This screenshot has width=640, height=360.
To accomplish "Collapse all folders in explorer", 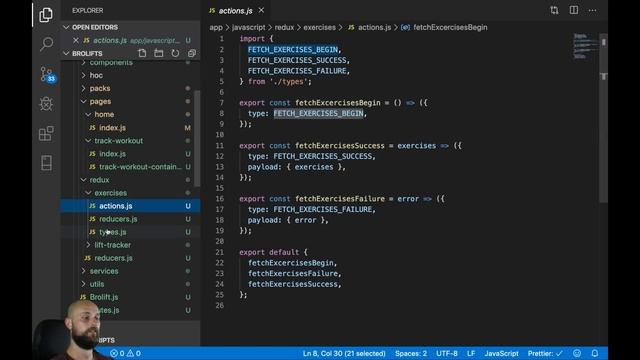I will [192, 53].
